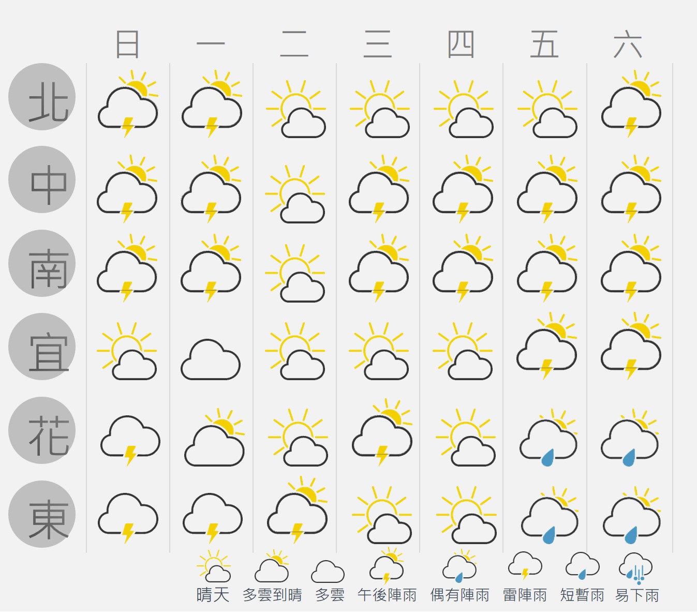Select the 南 row Tuesday sunny icon
Image resolution: width=697 pixels, height=616 pixels.
click(295, 273)
